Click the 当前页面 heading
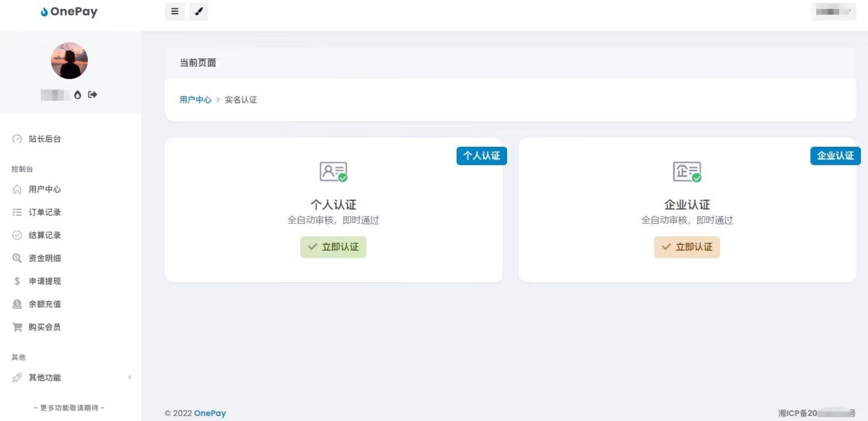 [x=198, y=63]
